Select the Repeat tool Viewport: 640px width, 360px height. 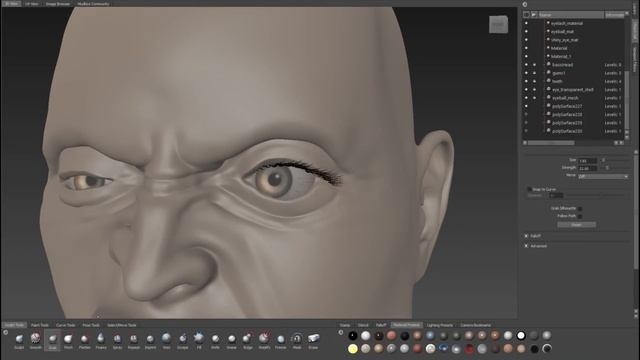133,340
